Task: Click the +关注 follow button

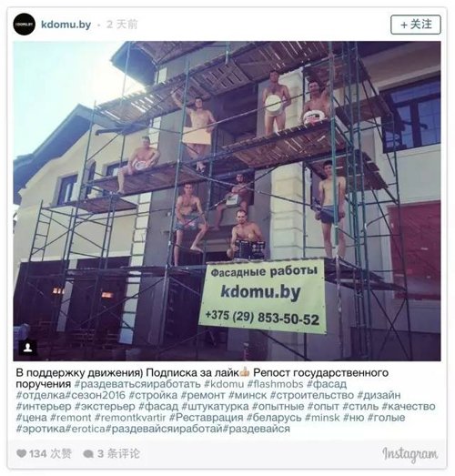Action: point(416,25)
